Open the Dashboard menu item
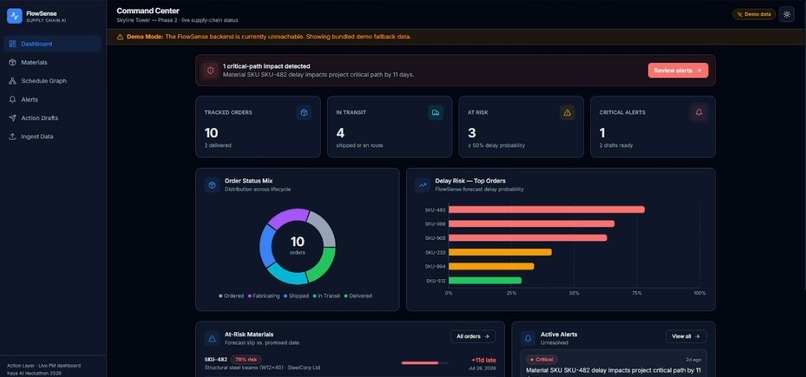The width and height of the screenshot is (806, 377). point(52,44)
